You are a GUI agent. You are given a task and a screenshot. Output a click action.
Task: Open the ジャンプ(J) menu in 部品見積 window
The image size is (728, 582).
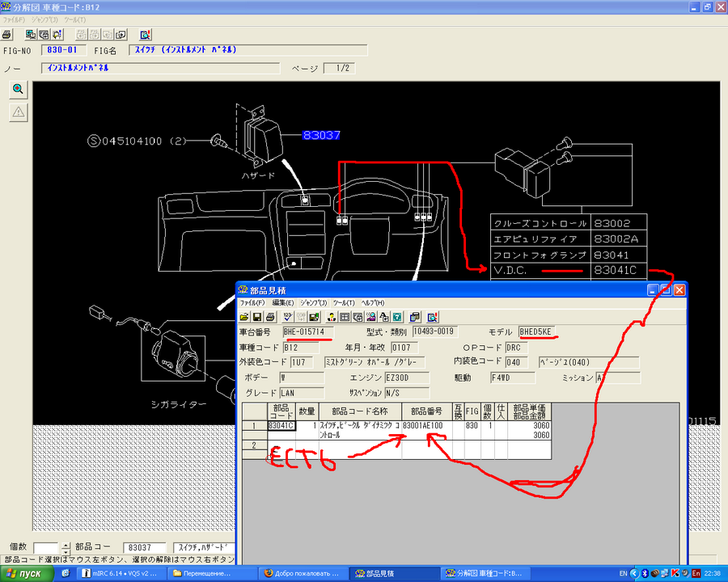click(x=313, y=302)
